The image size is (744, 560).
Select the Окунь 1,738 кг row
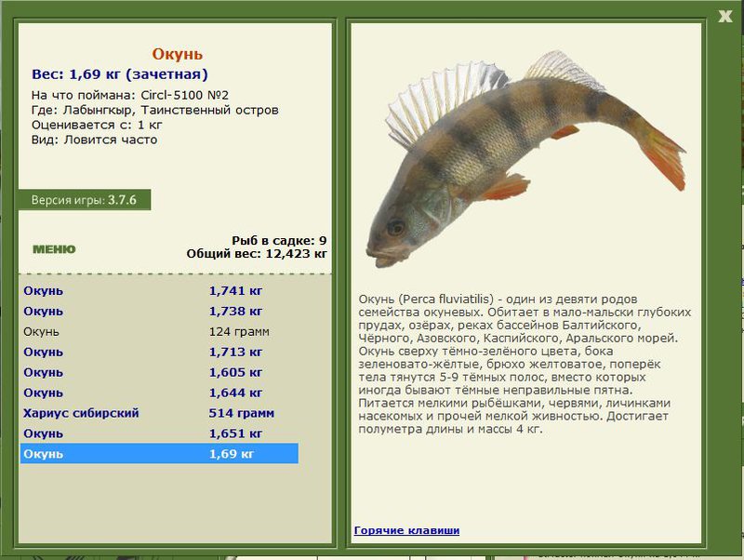[159, 311]
